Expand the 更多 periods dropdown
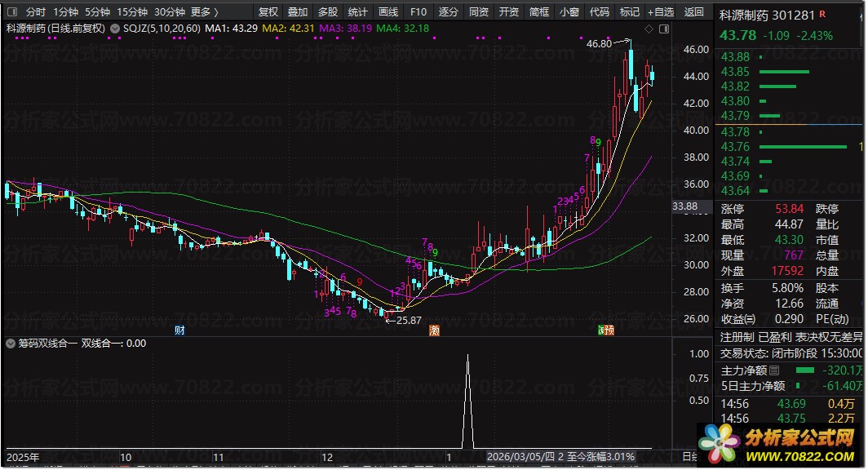The image size is (868, 470). (205, 11)
